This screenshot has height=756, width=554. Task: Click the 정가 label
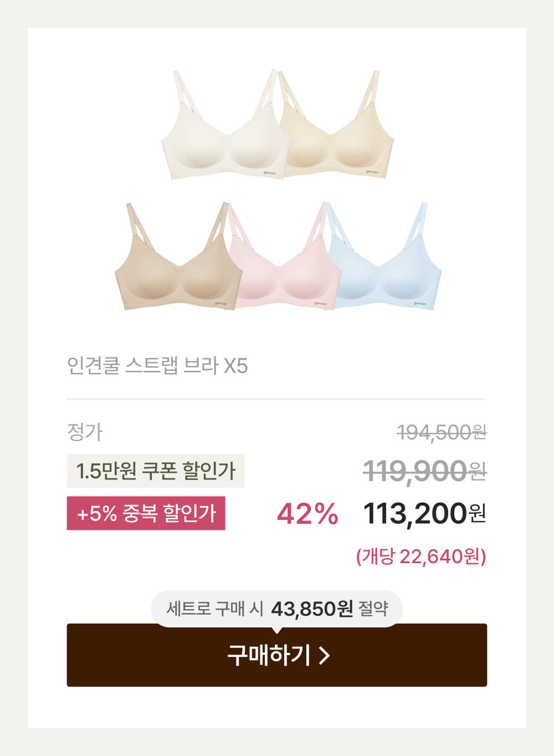click(85, 432)
